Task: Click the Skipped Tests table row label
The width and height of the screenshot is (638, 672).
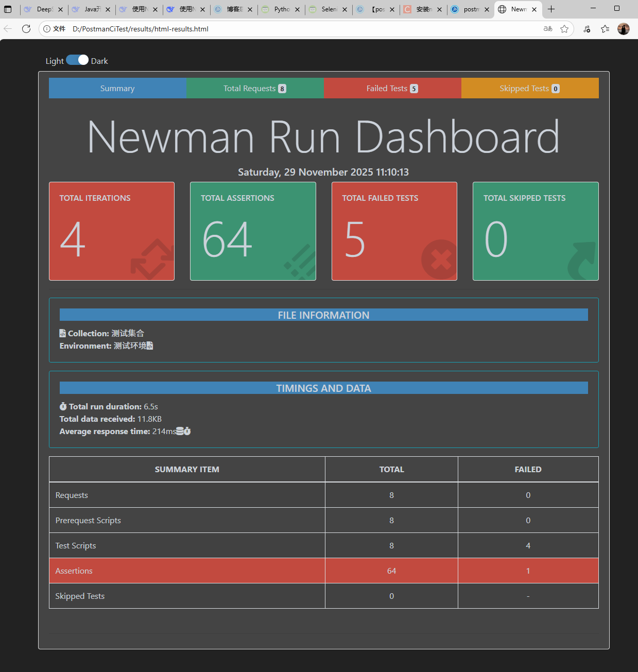Action: coord(80,596)
